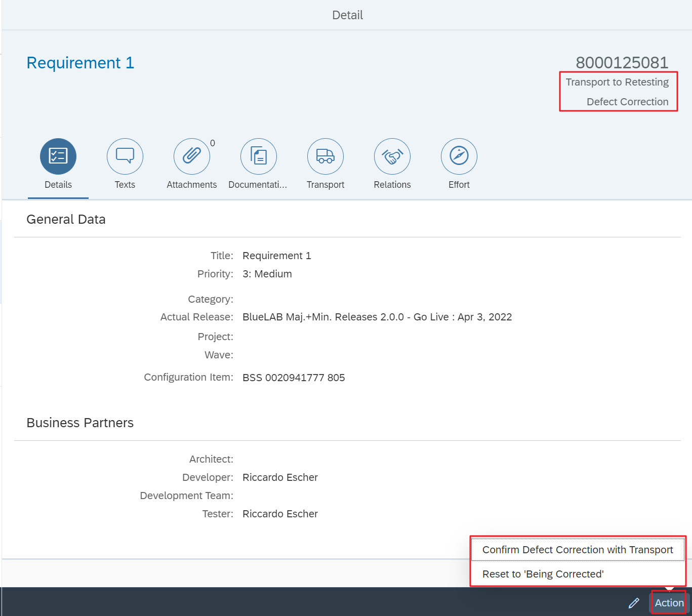Viewport: 692px width, 616px height.
Task: Open the Effort compass icon
Action: tap(459, 156)
